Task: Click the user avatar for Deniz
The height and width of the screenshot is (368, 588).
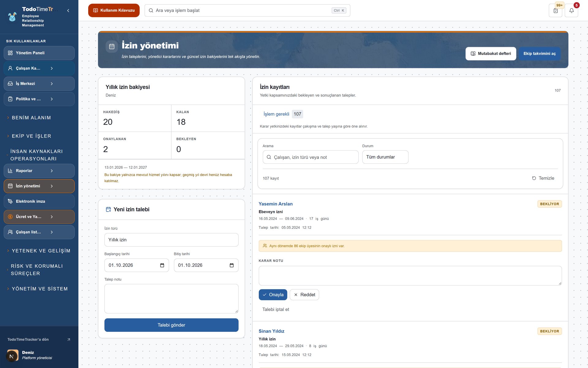Action: tap(12, 356)
